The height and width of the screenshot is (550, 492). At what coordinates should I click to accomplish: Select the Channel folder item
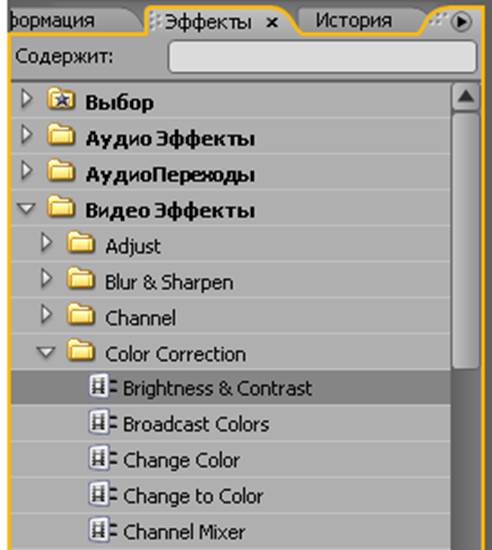231,317
